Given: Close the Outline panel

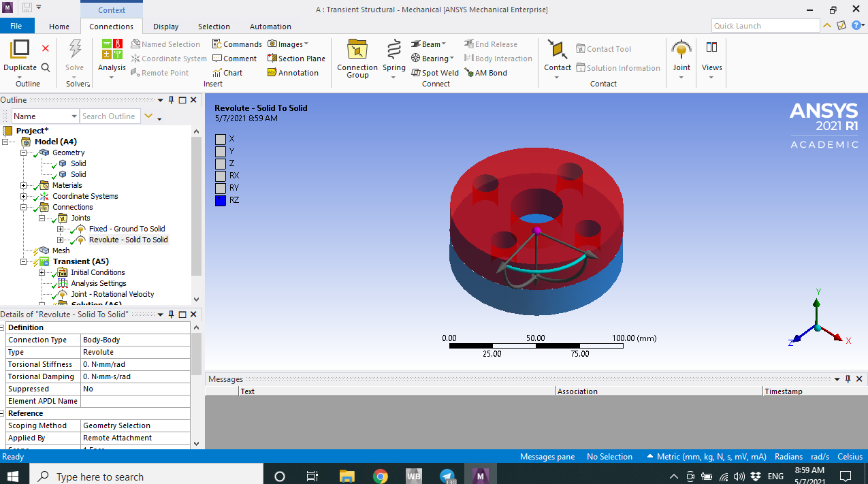Looking at the screenshot, I should pos(193,100).
